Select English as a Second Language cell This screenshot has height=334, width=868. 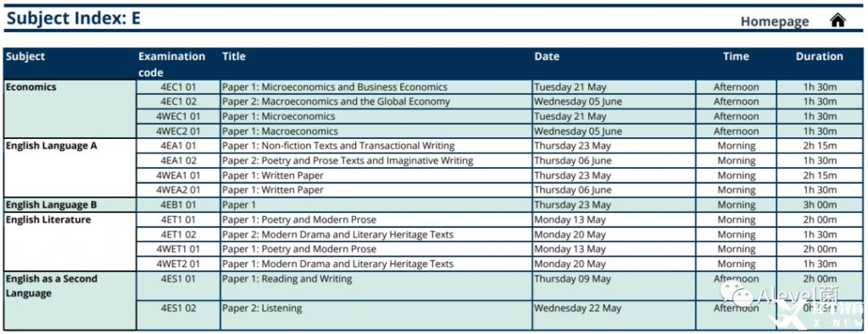coord(70,301)
